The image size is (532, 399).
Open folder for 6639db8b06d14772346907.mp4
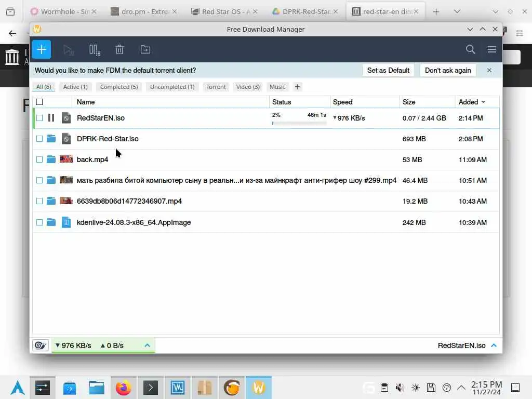(51, 201)
